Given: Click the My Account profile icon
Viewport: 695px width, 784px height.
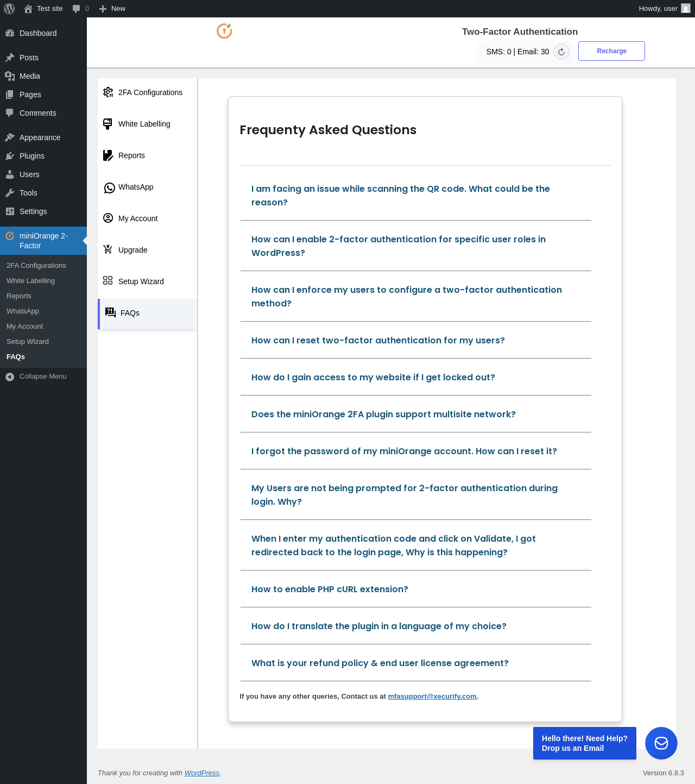Looking at the screenshot, I should click(x=108, y=218).
